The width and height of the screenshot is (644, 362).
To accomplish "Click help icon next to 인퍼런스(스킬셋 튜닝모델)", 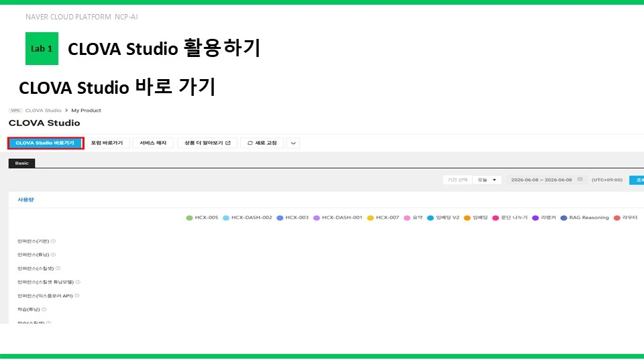I will pyautogui.click(x=78, y=282).
